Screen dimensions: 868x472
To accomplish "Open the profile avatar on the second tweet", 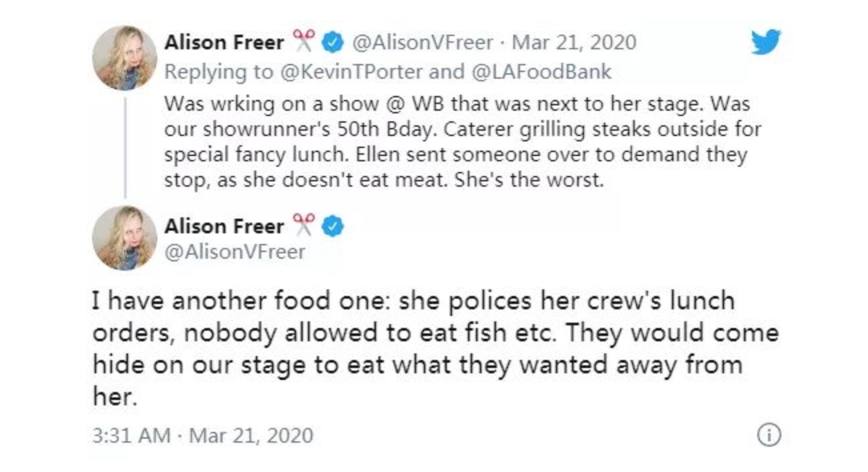I will 125,238.
